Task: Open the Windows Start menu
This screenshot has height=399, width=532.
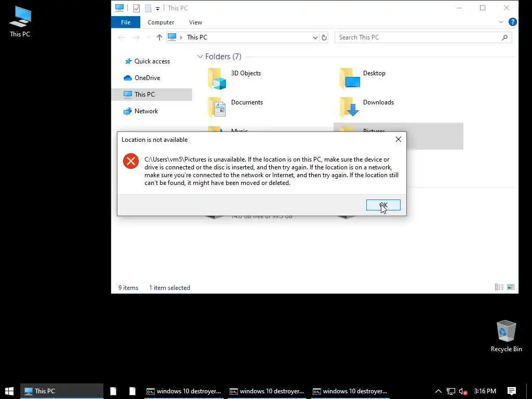Action: pyautogui.click(x=9, y=391)
